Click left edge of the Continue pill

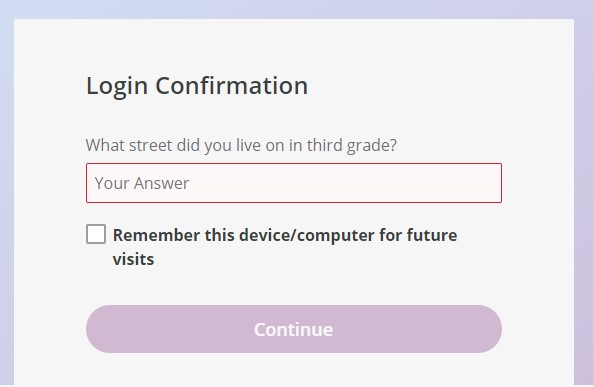click(95, 329)
